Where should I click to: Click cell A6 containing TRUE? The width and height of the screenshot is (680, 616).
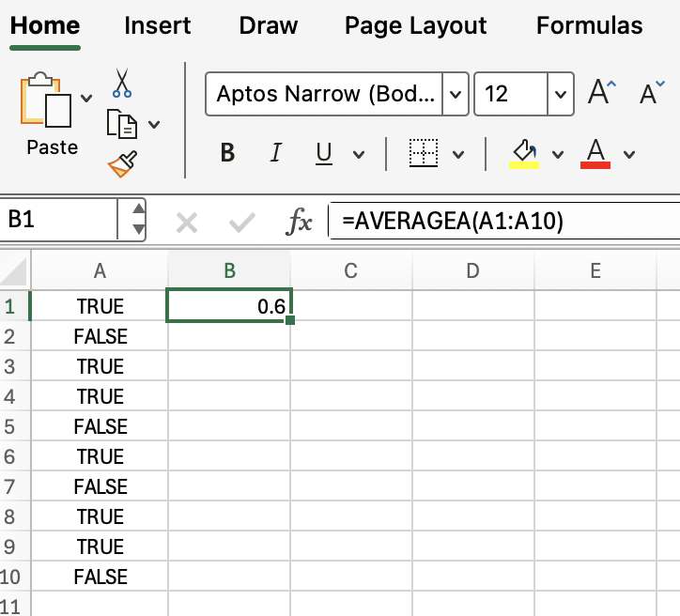click(x=100, y=456)
